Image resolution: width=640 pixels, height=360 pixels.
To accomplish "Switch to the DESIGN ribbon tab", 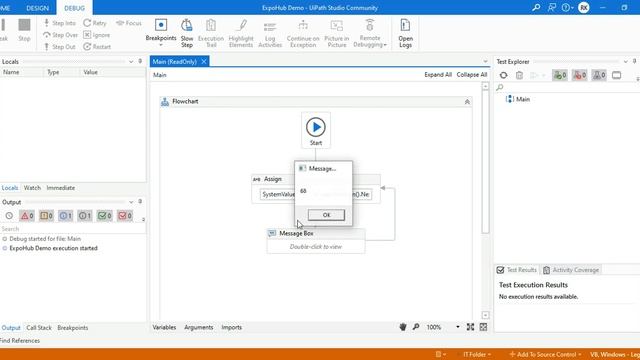I will (37, 8).
